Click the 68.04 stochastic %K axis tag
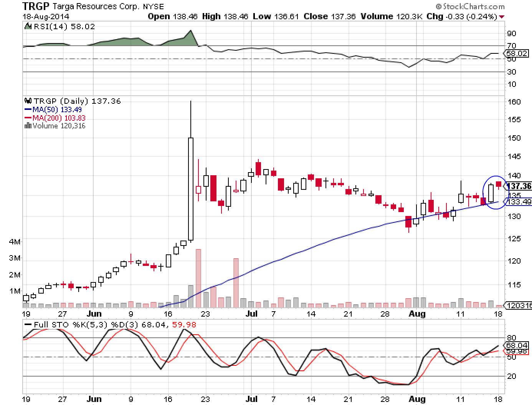Viewport: 532px width, 405px height. pyautogui.click(x=517, y=345)
